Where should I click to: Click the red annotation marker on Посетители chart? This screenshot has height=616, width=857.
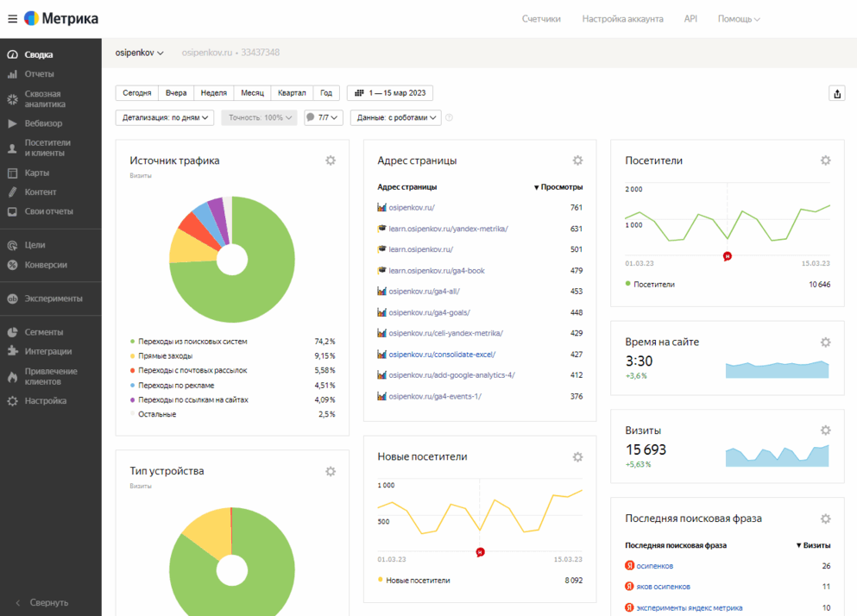(727, 256)
